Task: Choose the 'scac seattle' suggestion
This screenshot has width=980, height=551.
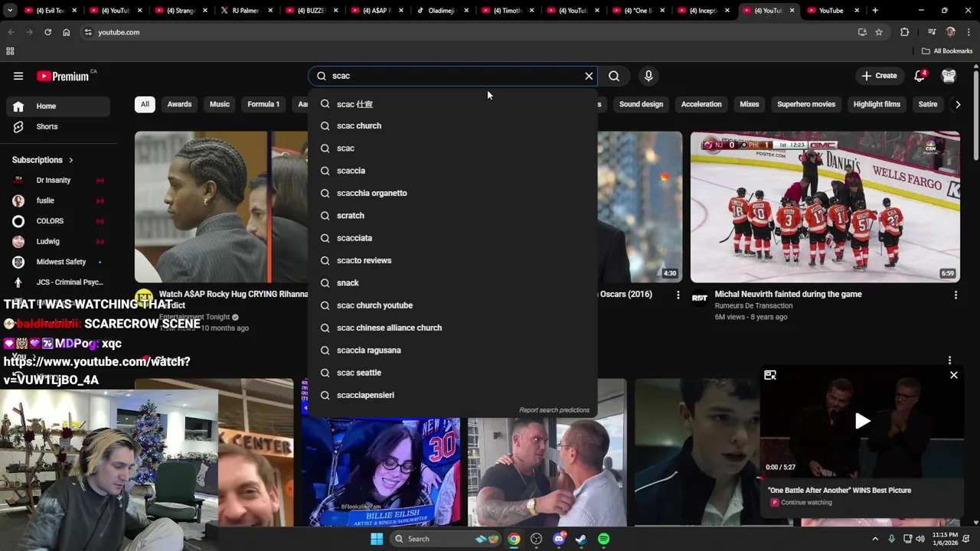Action: pyautogui.click(x=452, y=373)
